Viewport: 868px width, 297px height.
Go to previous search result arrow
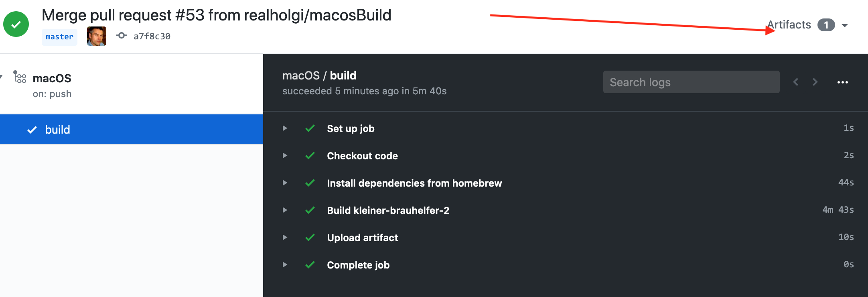pos(796,82)
